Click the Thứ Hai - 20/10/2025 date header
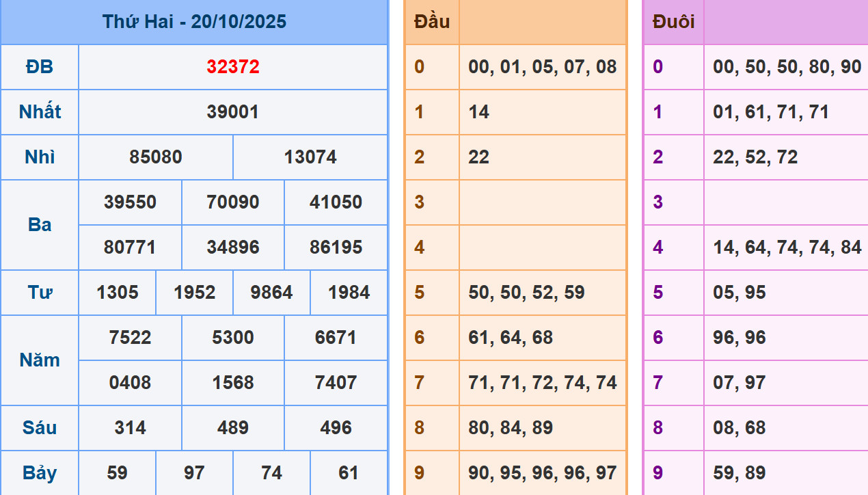 [194, 22]
